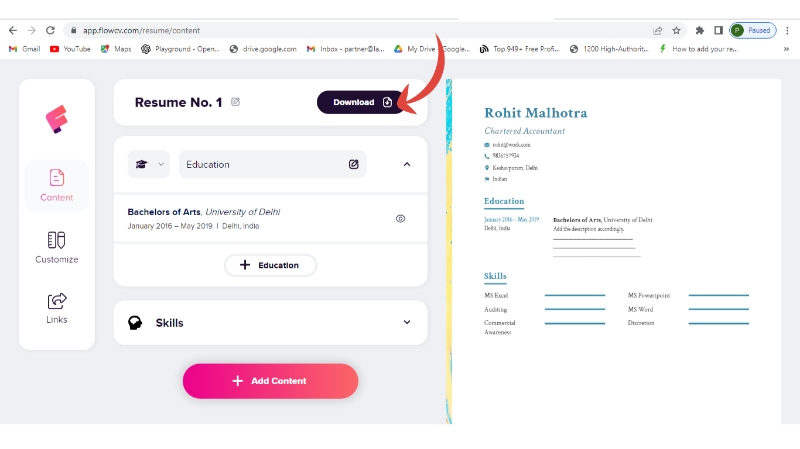Screen dimensions: 800x449
Task: Open the browser extensions puzzle icon
Action: [x=700, y=30]
